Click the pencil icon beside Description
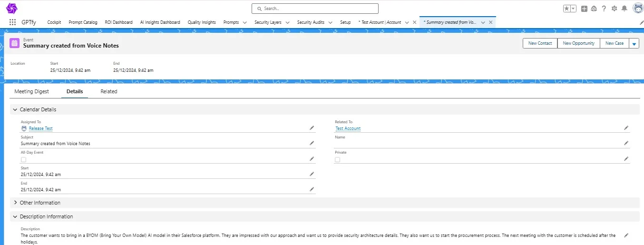Image resolution: width=644 pixels, height=245 pixels. [x=626, y=235]
